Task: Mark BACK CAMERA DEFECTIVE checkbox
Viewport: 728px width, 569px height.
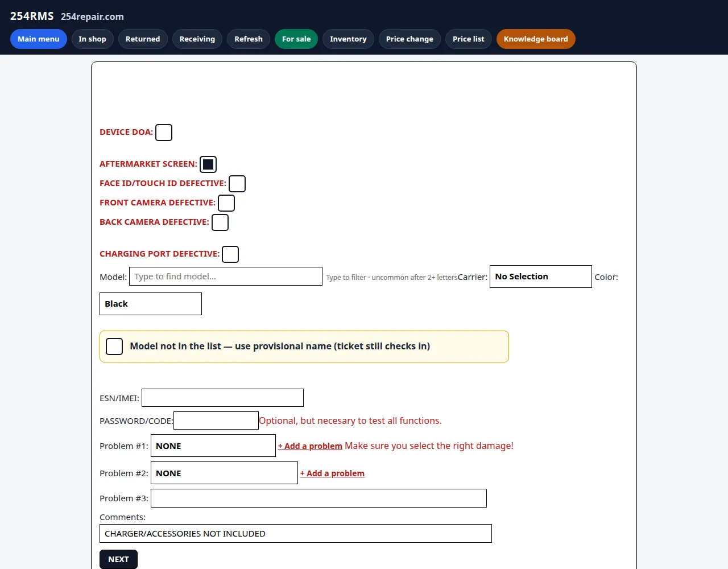Action: pyautogui.click(x=220, y=222)
